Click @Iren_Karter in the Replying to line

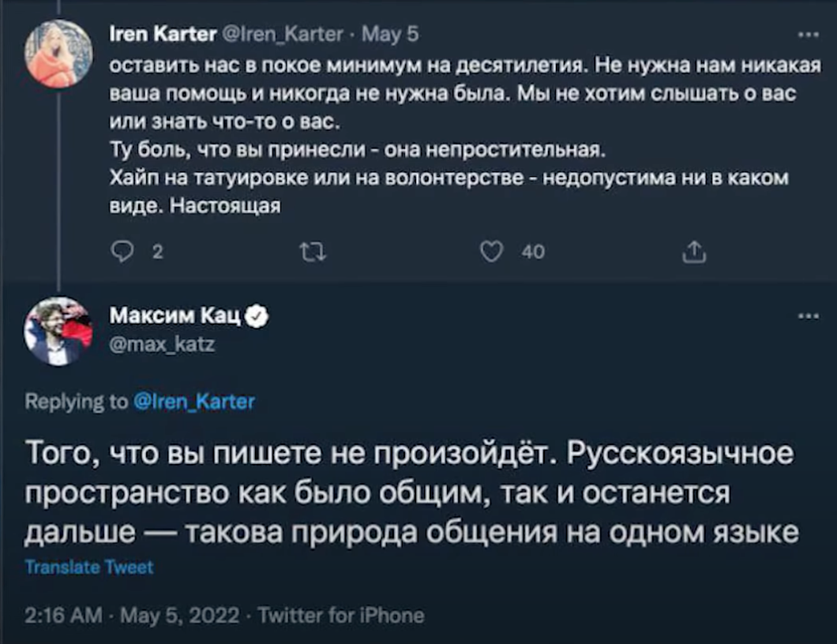193,402
